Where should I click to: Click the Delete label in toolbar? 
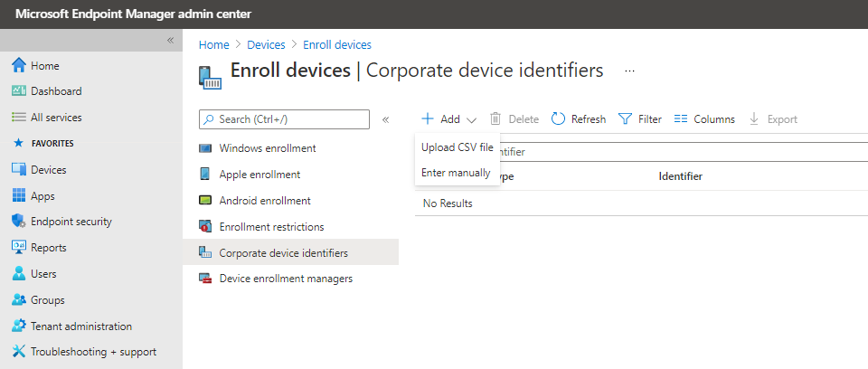click(x=524, y=119)
